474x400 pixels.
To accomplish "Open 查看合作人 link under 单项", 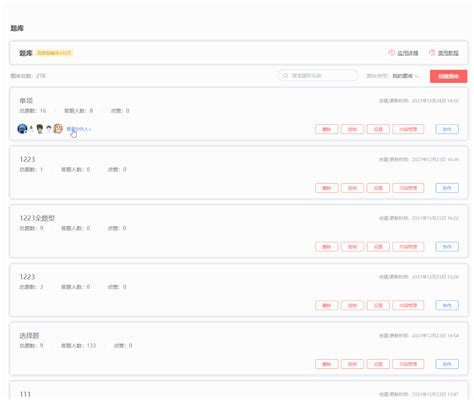I will (79, 129).
